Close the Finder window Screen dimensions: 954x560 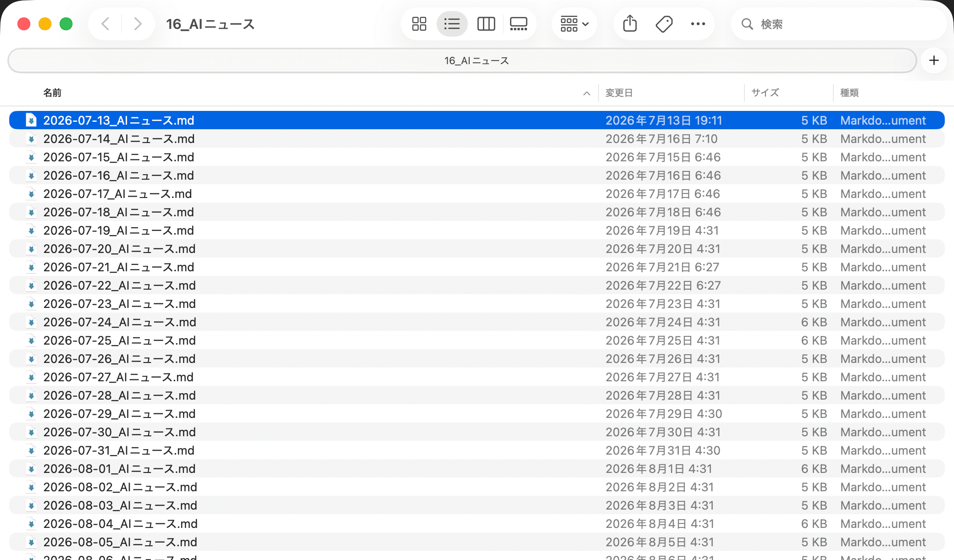24,24
